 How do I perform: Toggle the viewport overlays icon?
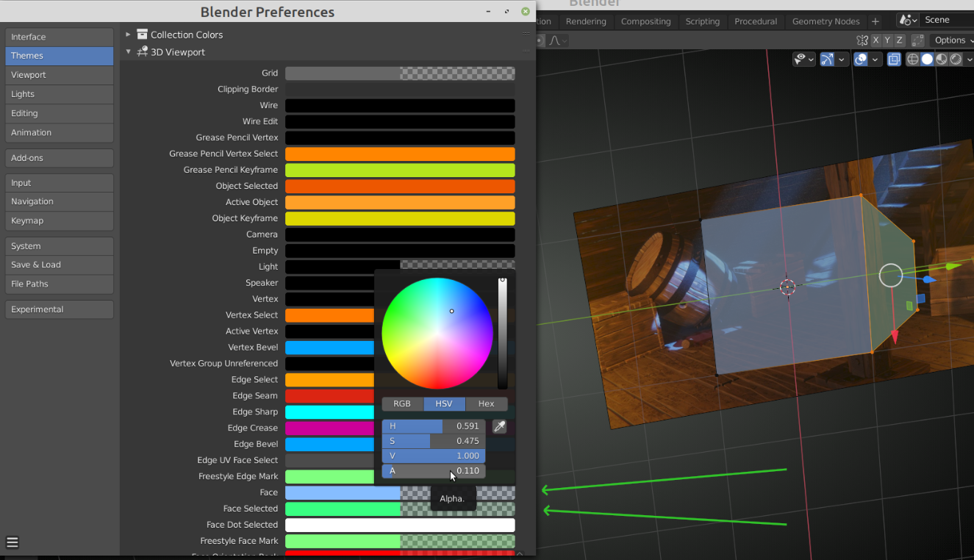click(x=861, y=60)
